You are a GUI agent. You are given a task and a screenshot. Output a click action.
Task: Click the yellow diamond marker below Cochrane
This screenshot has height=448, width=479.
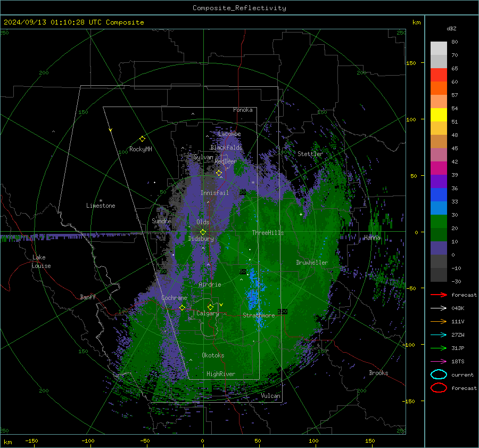[182, 307]
